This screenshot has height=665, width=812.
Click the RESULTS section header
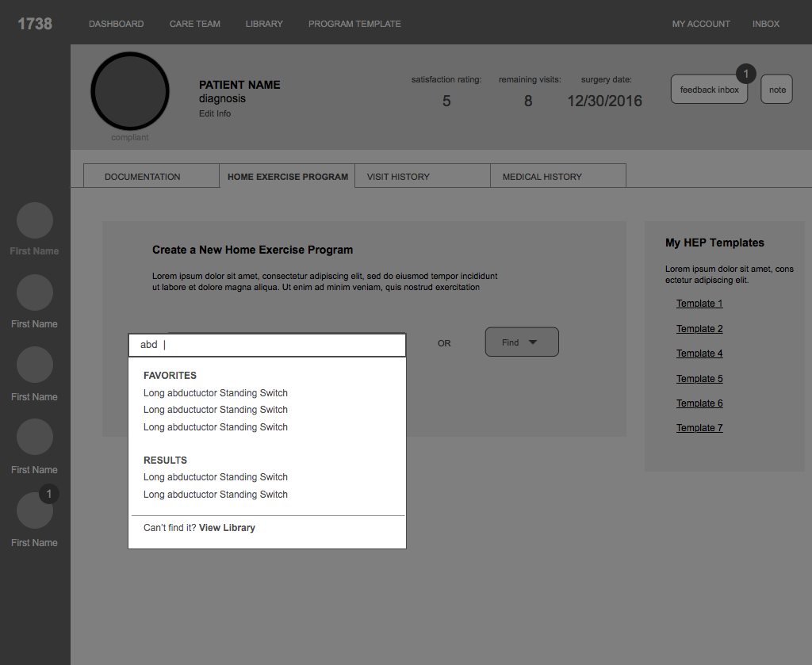[165, 460]
